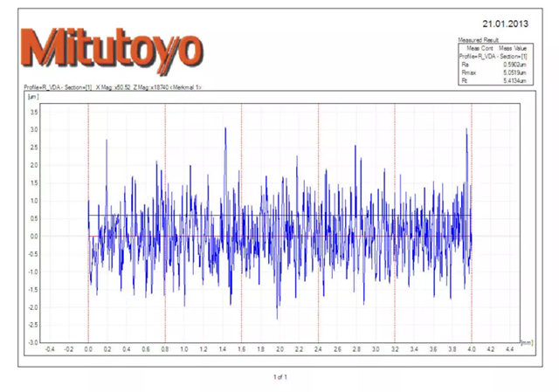Select the Ra row label
559x392 pixels.
pyautogui.click(x=465, y=65)
